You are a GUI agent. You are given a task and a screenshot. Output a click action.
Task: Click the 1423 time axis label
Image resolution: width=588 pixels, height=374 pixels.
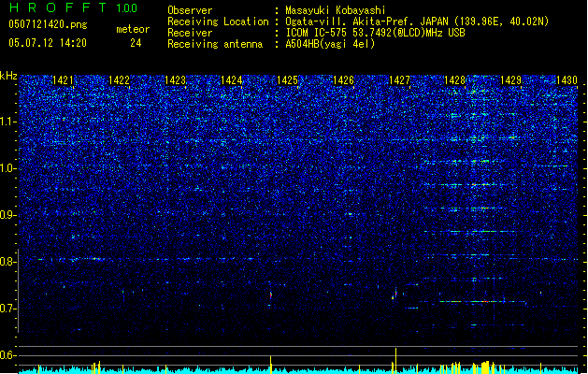[176, 80]
